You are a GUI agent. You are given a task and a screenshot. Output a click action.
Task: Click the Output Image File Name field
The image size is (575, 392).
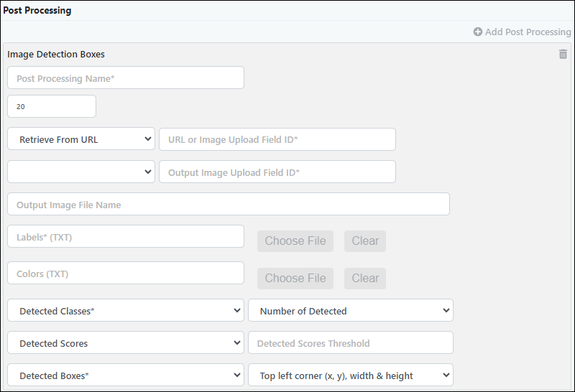click(x=229, y=204)
